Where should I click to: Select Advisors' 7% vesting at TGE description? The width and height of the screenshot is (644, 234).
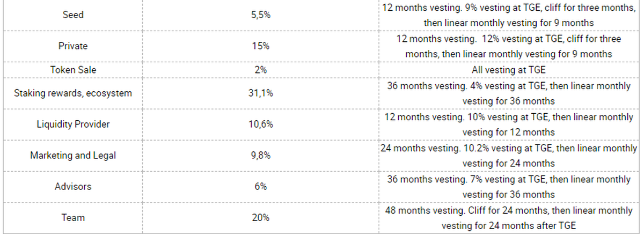(508, 187)
